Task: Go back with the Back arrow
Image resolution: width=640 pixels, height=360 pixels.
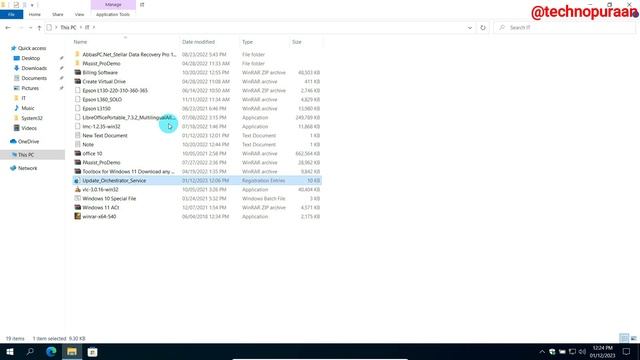Action: [x=8, y=27]
